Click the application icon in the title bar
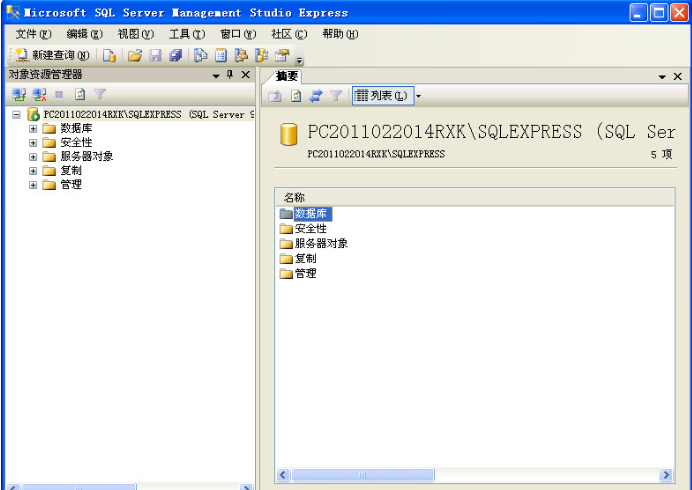The height and width of the screenshot is (490, 692). [x=13, y=12]
